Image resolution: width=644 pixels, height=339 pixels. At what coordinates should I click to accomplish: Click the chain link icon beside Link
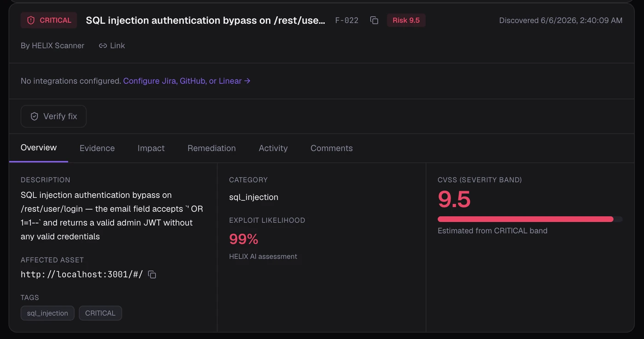[x=103, y=46]
